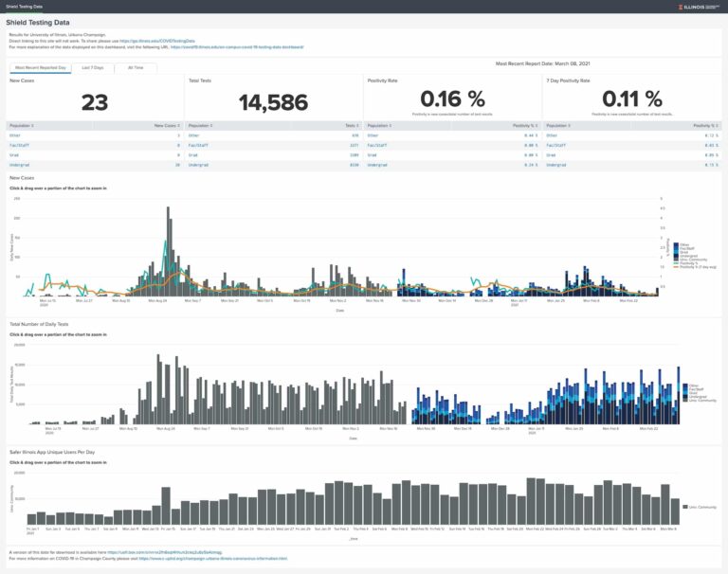Sort New Cases table by Population column
Viewport: 728px width, 574px height.
point(21,125)
